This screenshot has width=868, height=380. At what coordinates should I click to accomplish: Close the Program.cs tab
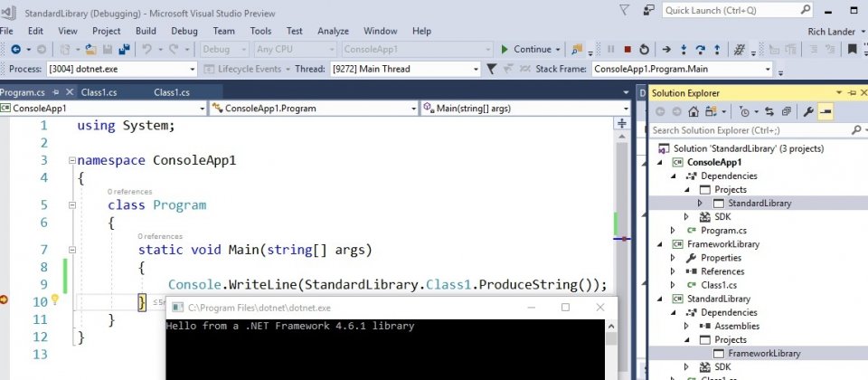coord(70,92)
